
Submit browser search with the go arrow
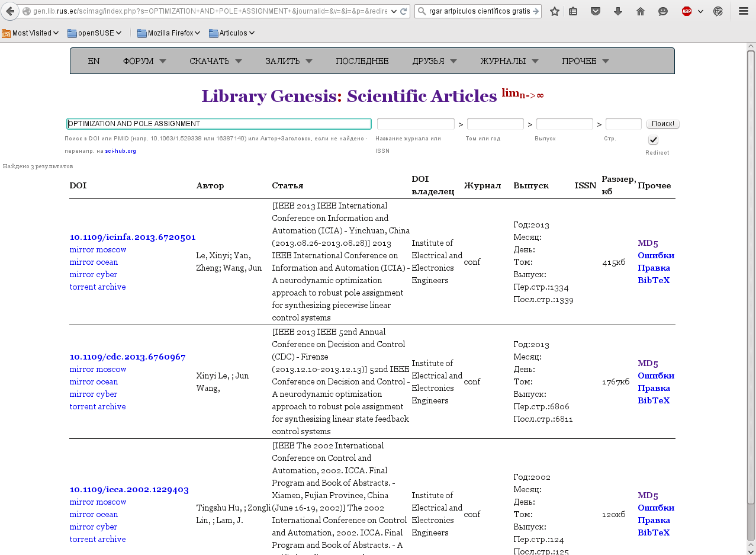pyautogui.click(x=536, y=11)
